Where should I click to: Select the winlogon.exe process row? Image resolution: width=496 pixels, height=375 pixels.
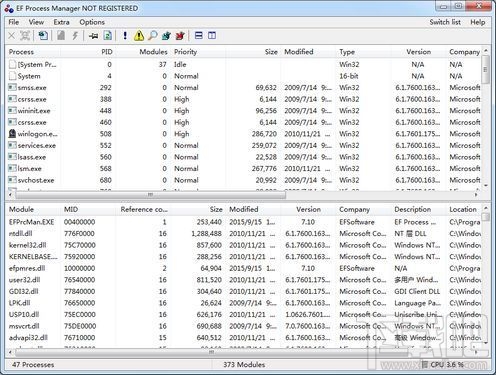click(243, 134)
